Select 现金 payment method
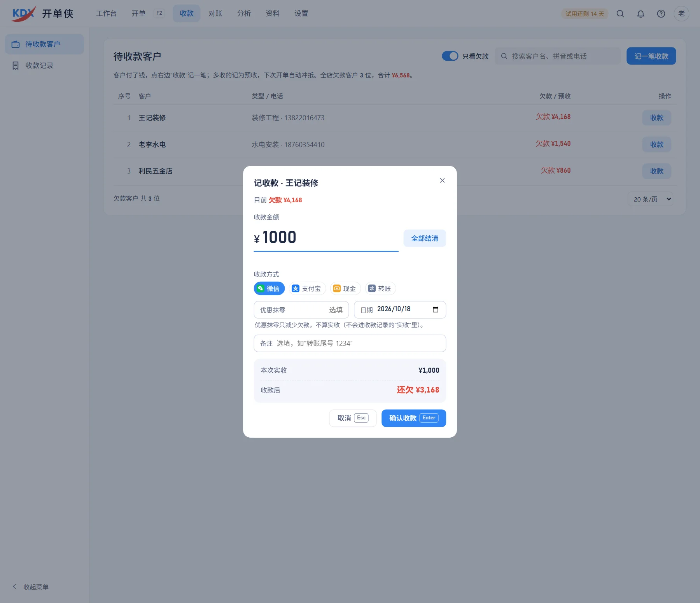Image resolution: width=700 pixels, height=603 pixels. click(x=345, y=289)
